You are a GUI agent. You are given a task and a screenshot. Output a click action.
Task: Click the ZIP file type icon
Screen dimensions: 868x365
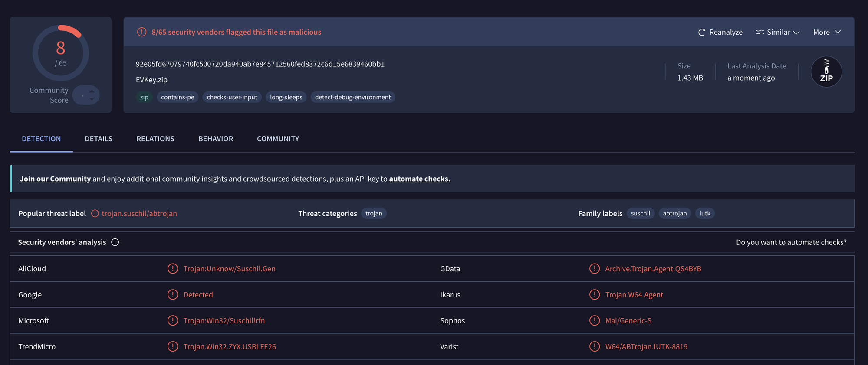(x=826, y=72)
